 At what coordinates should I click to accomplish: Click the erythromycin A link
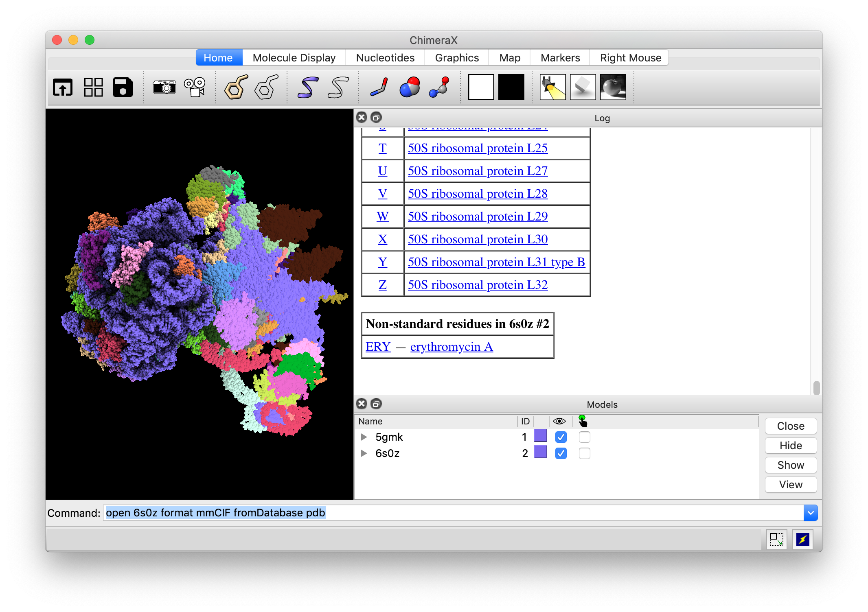point(452,347)
